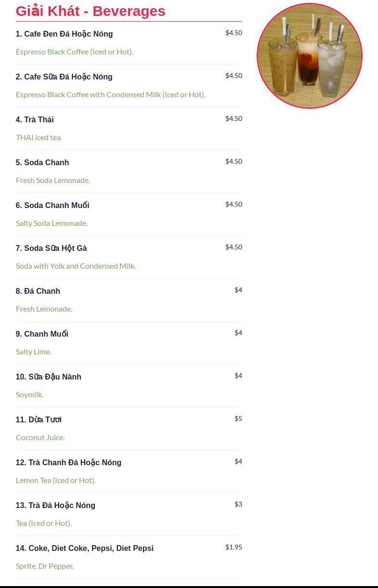Click the Sữa Đậu Nành item
The height and width of the screenshot is (588, 378).
[49, 377]
